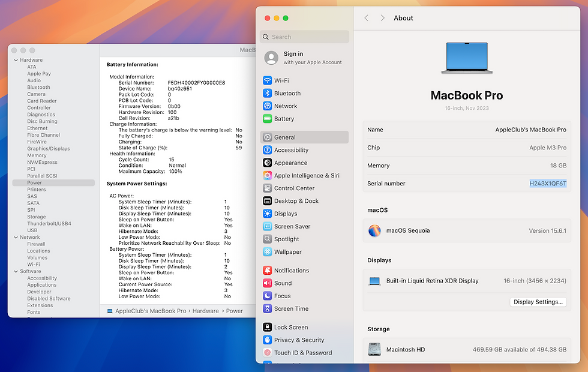This screenshot has height=372, width=588.
Task: Select Camera in System Information sidebar
Action: [36, 94]
